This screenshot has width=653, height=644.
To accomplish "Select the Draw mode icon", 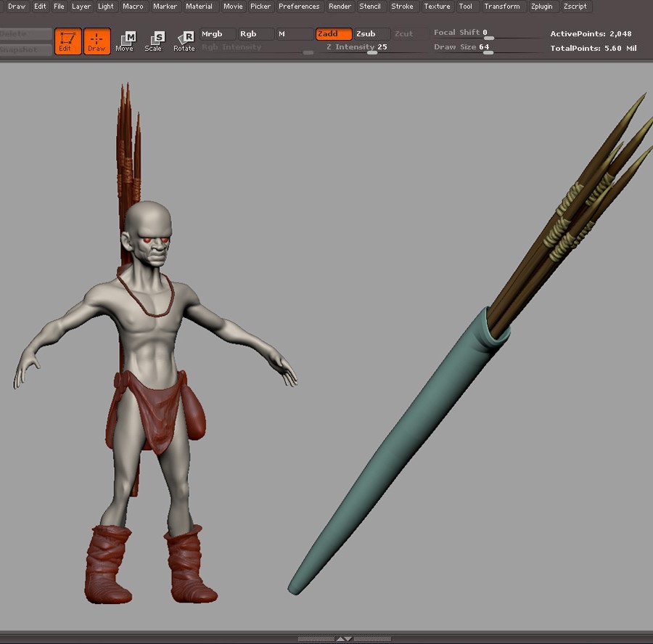I will [96, 41].
